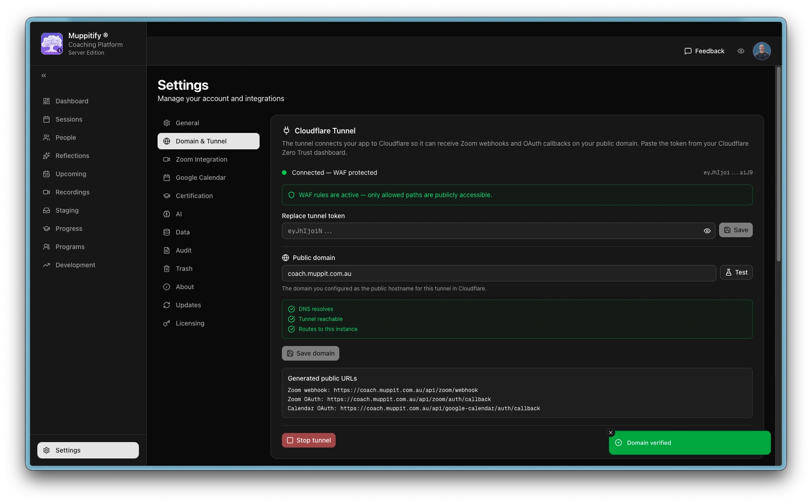Click the Reflections sparkle icon
Viewport: 812px width, 504px height.
46,156
